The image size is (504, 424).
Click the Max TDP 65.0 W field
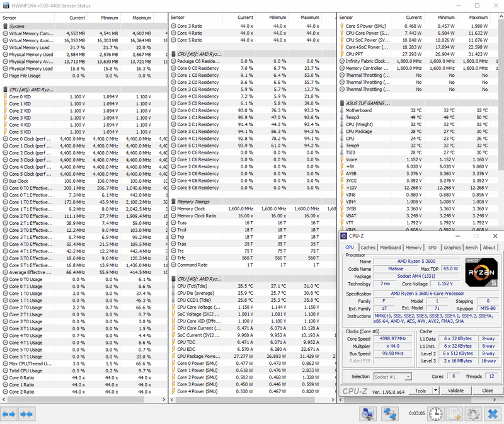tap(450, 268)
